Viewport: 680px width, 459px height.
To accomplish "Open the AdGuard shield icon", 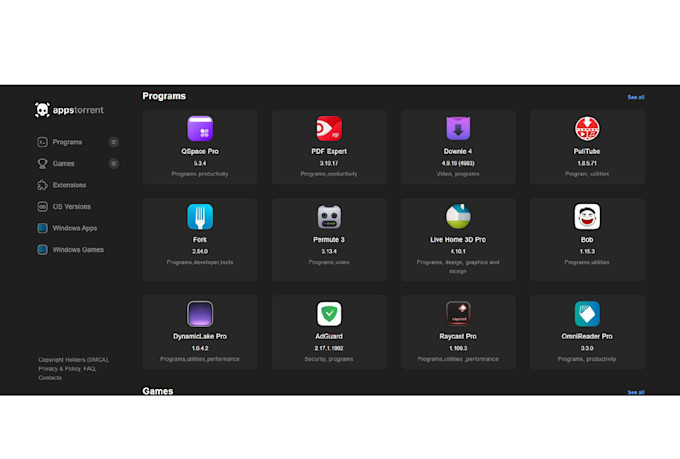I will tap(329, 313).
